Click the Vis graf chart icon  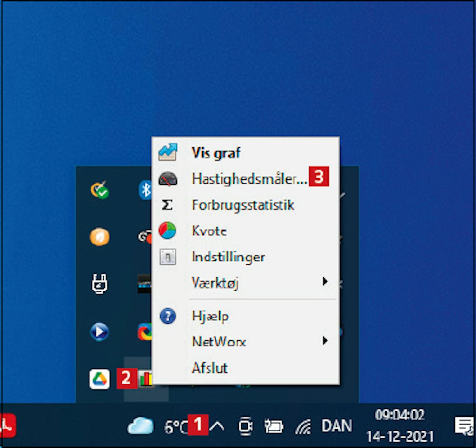click(168, 152)
